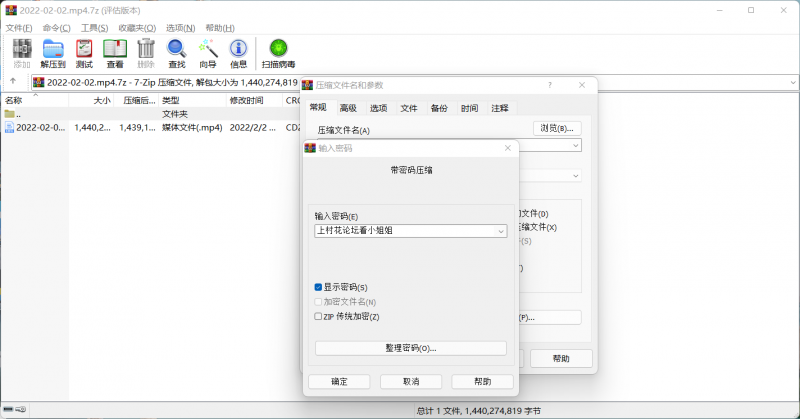Click the 解压到 (Extract to) toolbar icon
The width and height of the screenshot is (800, 419).
53,52
